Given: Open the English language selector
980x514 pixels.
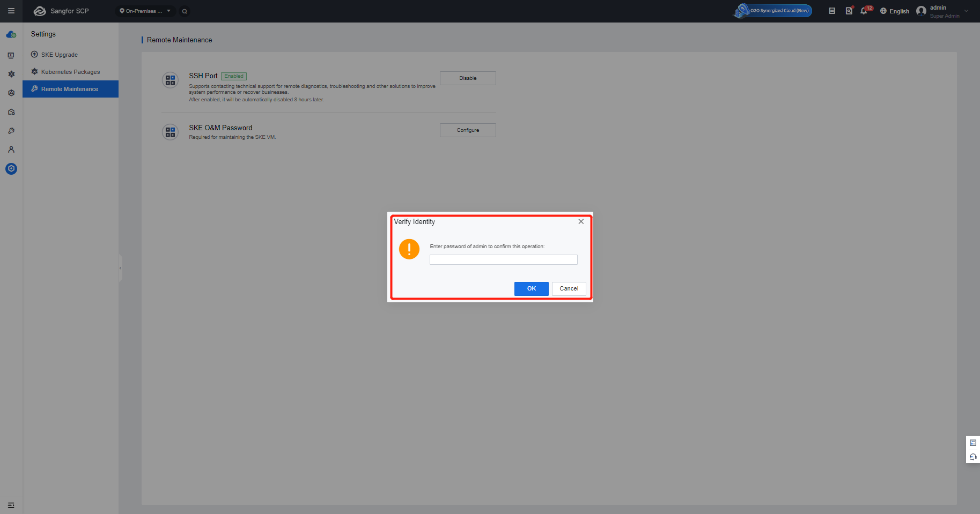Looking at the screenshot, I should (895, 11).
